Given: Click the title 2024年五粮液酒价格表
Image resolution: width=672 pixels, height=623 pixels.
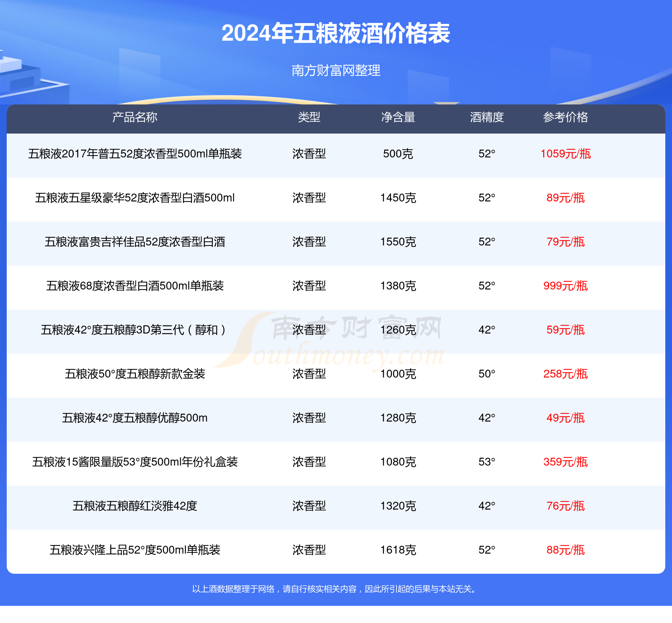Looking at the screenshot, I should pyautogui.click(x=336, y=33).
